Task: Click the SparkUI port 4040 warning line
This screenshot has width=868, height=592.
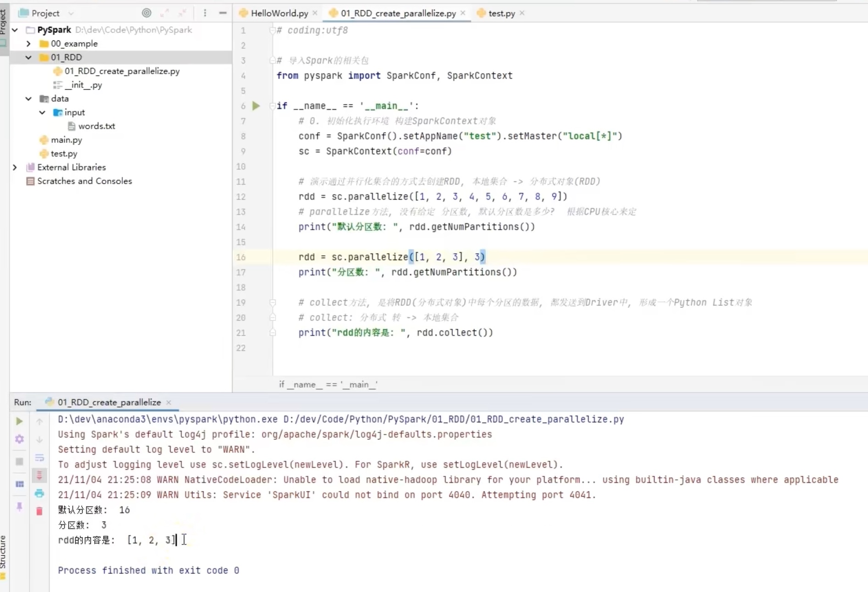Action: [x=327, y=495]
